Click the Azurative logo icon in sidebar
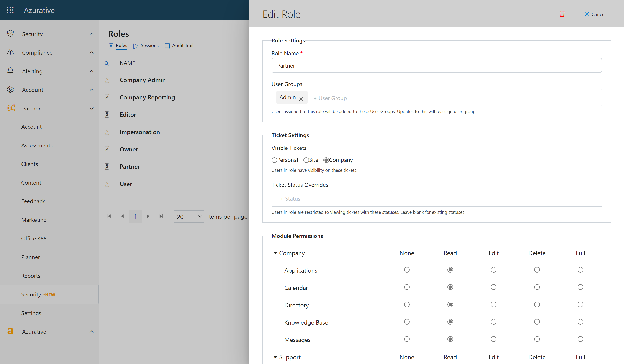The image size is (624, 364). (x=10, y=331)
